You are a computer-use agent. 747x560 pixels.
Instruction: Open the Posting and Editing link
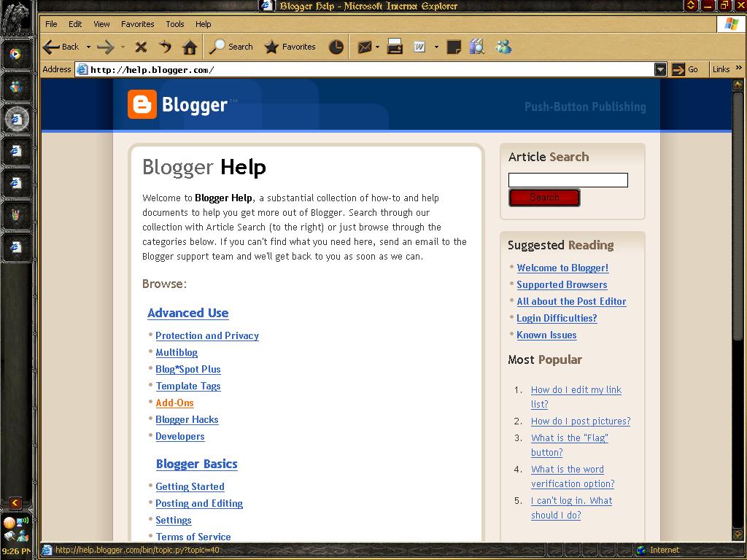[x=198, y=503]
